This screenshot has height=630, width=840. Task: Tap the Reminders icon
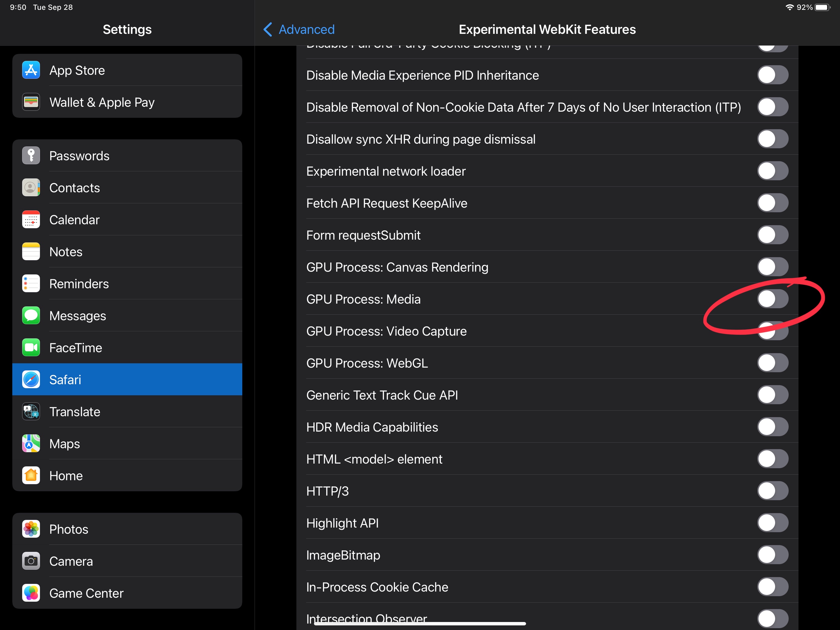tap(31, 284)
